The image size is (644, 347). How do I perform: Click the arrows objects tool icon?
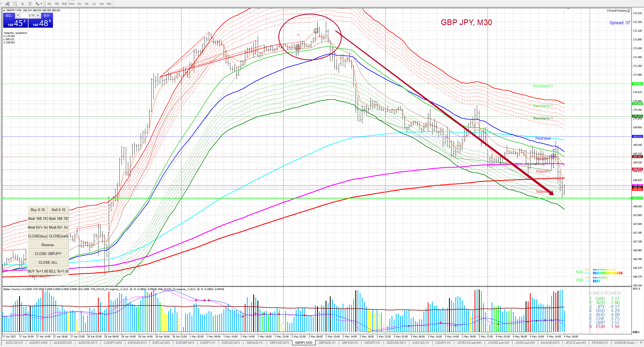tap(38, 4)
